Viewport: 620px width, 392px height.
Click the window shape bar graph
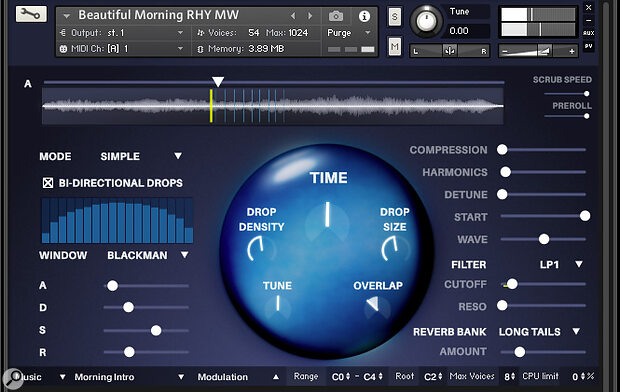point(117,221)
